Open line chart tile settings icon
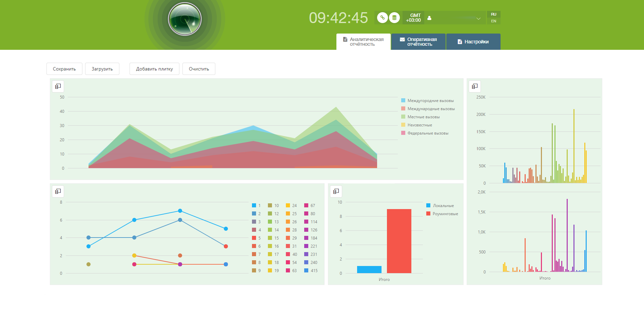 (x=58, y=191)
